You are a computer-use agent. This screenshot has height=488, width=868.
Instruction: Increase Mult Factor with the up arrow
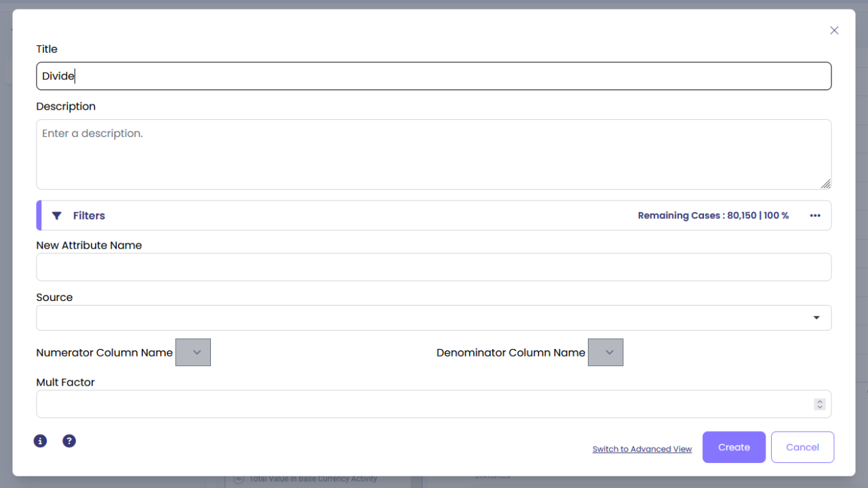pyautogui.click(x=820, y=401)
